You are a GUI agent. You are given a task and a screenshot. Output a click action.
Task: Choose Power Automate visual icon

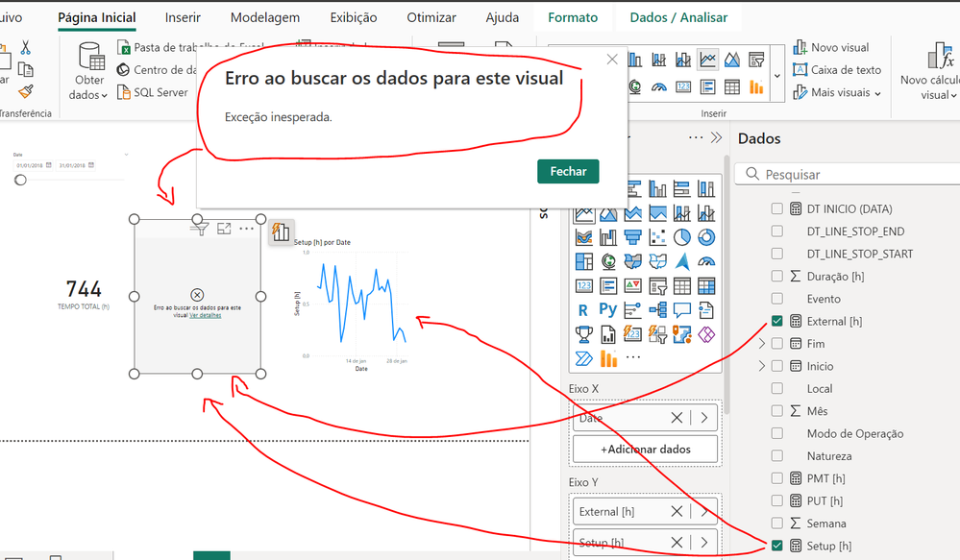click(x=584, y=358)
